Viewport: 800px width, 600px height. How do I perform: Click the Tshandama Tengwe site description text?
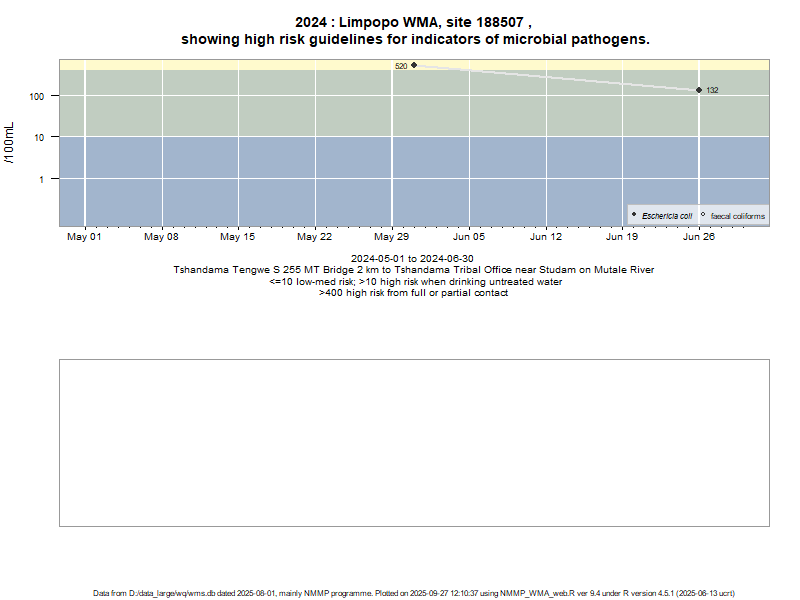point(413,270)
